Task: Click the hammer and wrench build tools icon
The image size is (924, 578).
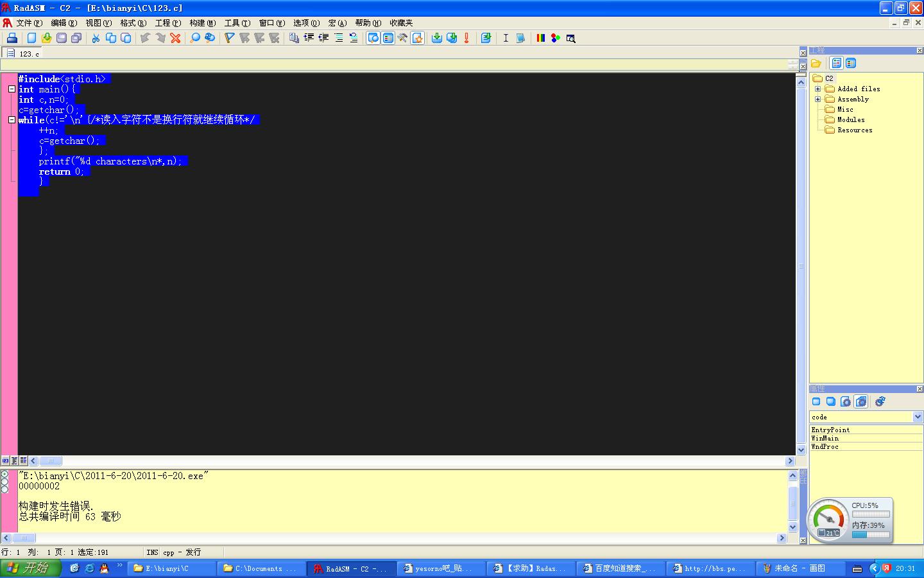Action: [x=402, y=38]
